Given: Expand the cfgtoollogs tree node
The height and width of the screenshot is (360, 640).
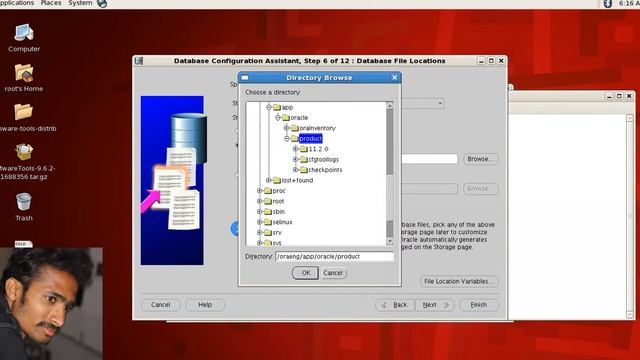Looking at the screenshot, I should click(296, 160).
